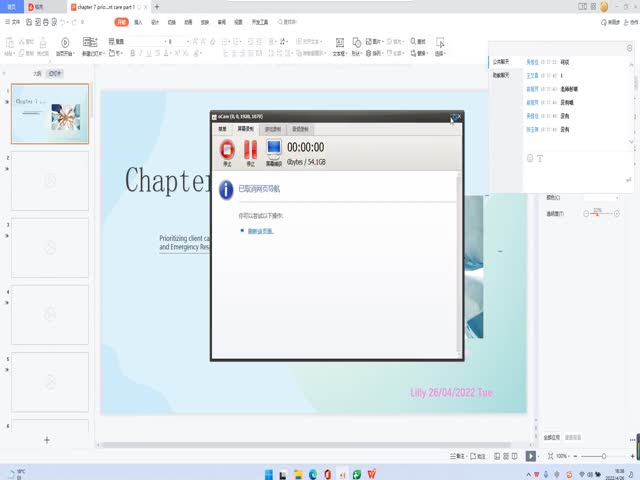Open the font size dropdown in ribbon
The image size is (640, 480).
tap(186, 41)
